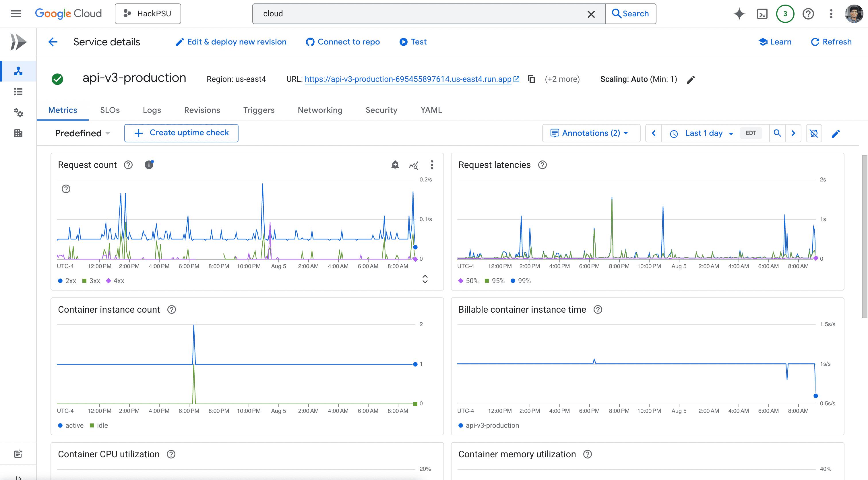This screenshot has height=480, width=868.
Task: Switch to the Revisions tab
Action: pos(202,110)
